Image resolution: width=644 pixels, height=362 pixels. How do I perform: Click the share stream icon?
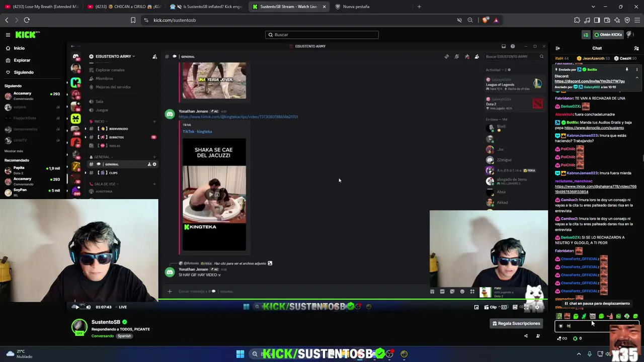526,336
